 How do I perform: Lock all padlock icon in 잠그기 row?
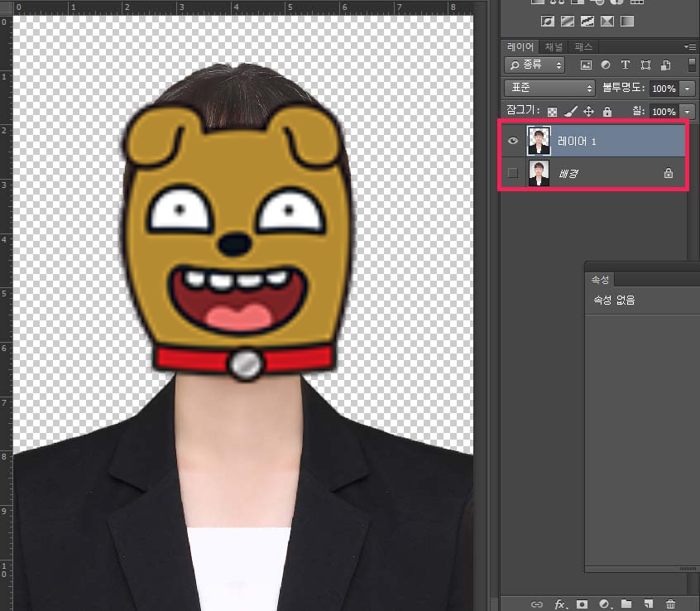point(607,111)
